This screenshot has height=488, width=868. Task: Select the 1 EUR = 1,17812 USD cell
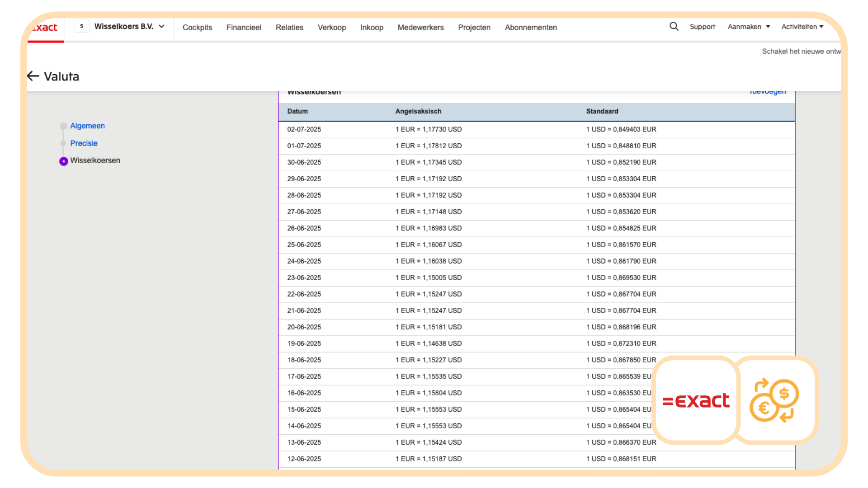coord(429,146)
